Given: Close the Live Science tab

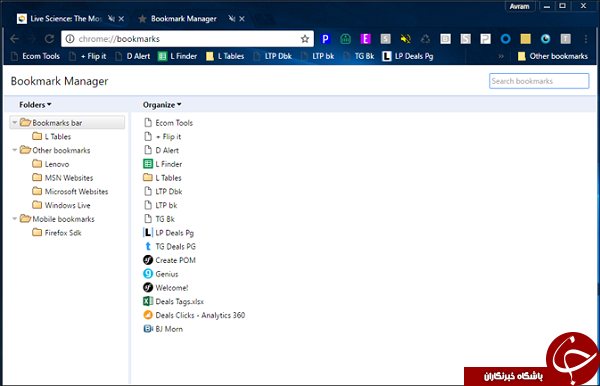Looking at the screenshot, I should pos(121,19).
